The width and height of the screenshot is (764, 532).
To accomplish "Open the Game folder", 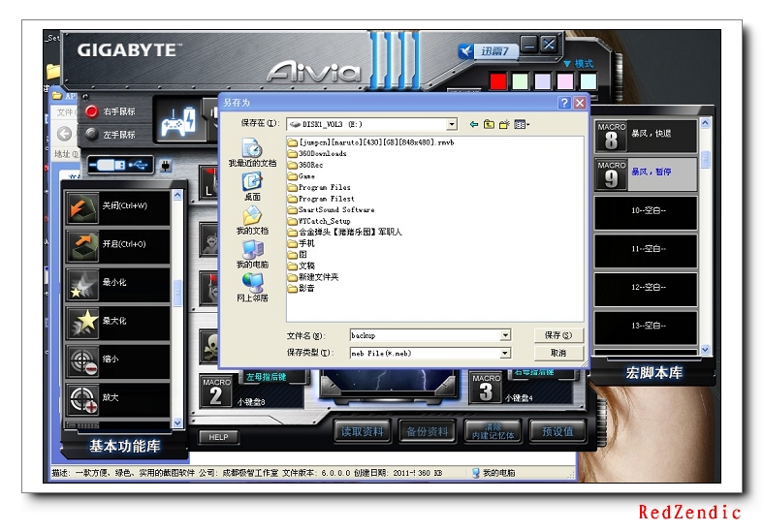I will [x=302, y=176].
